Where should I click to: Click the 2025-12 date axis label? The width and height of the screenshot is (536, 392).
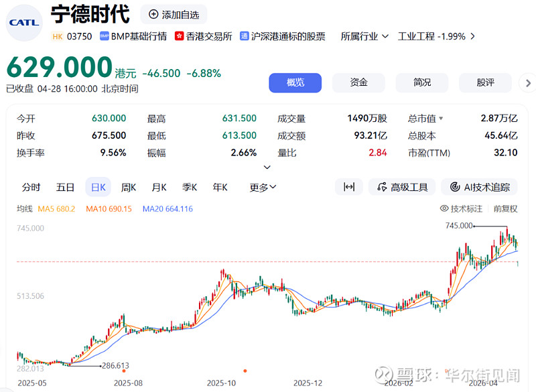(308, 383)
